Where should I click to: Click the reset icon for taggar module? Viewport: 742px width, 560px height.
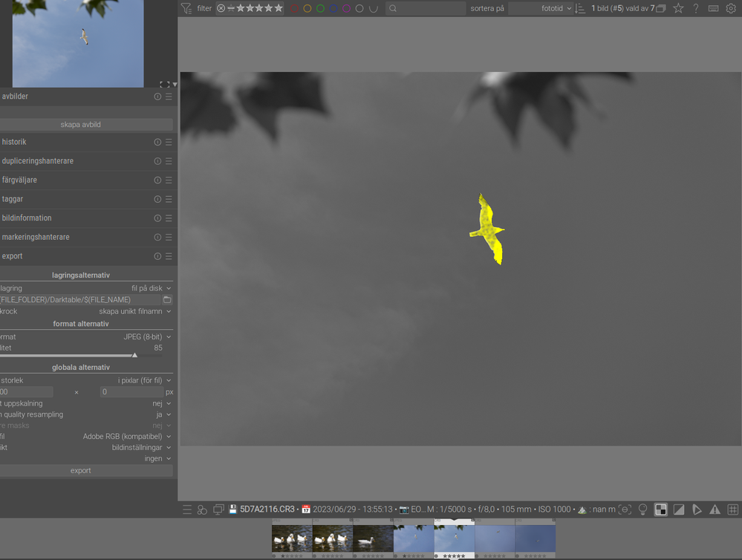157,199
